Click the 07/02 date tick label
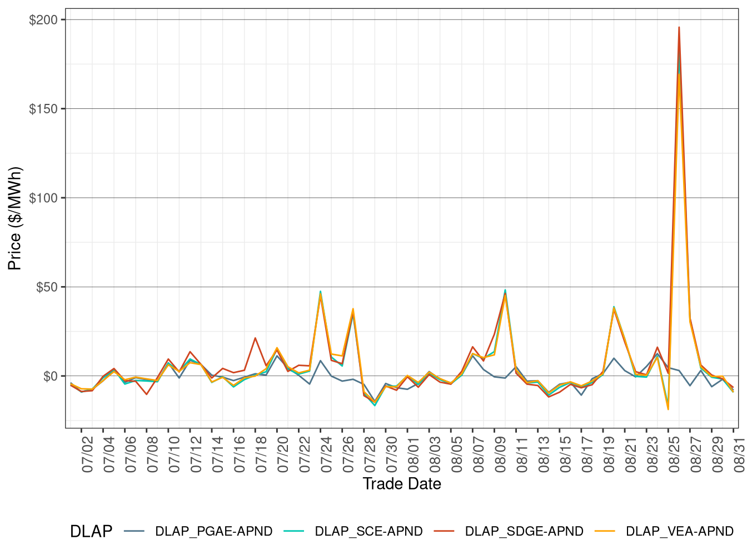 coord(87,454)
